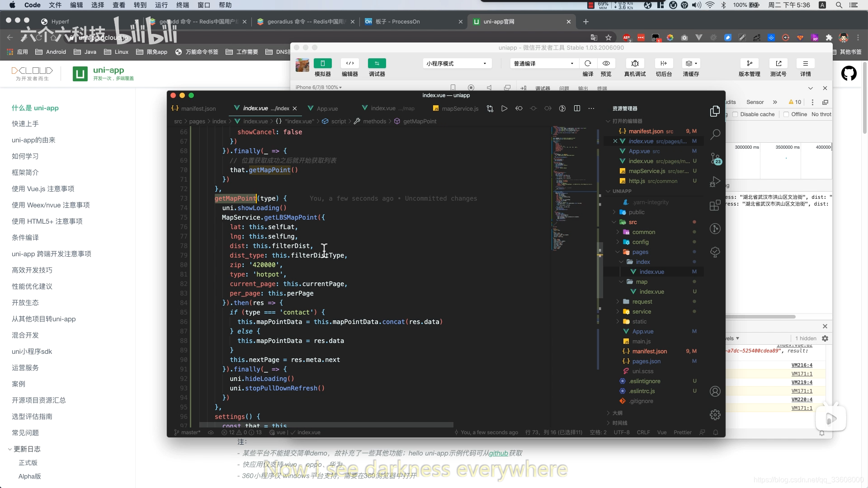Viewport: 868px width, 488px height.
Task: Toggle the 模拟器 simulator button
Action: [x=322, y=64]
